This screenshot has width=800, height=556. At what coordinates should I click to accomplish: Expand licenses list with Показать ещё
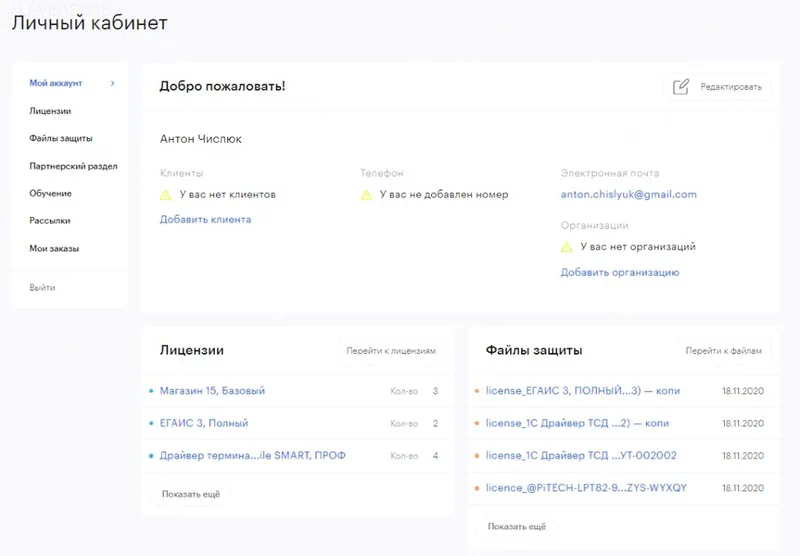click(190, 494)
